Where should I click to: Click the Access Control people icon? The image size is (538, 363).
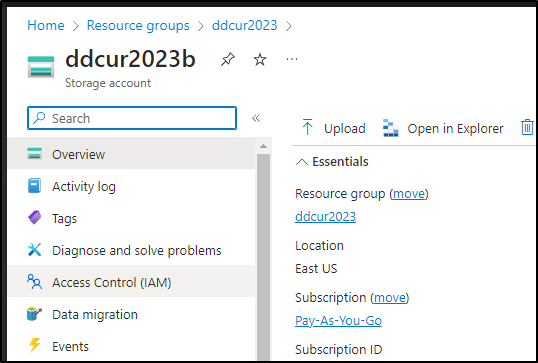tap(34, 282)
